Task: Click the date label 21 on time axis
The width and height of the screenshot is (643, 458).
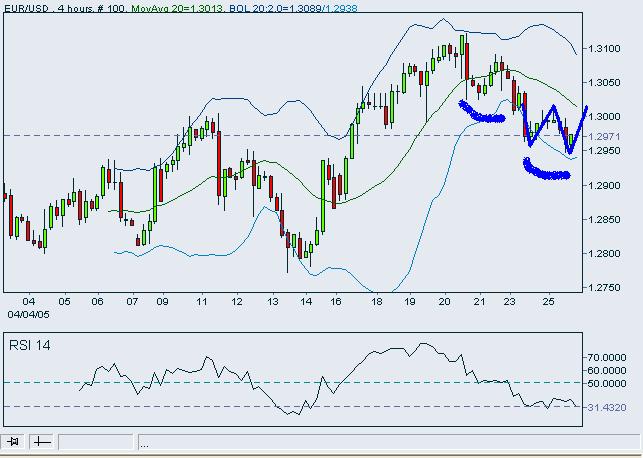Action: (x=479, y=302)
